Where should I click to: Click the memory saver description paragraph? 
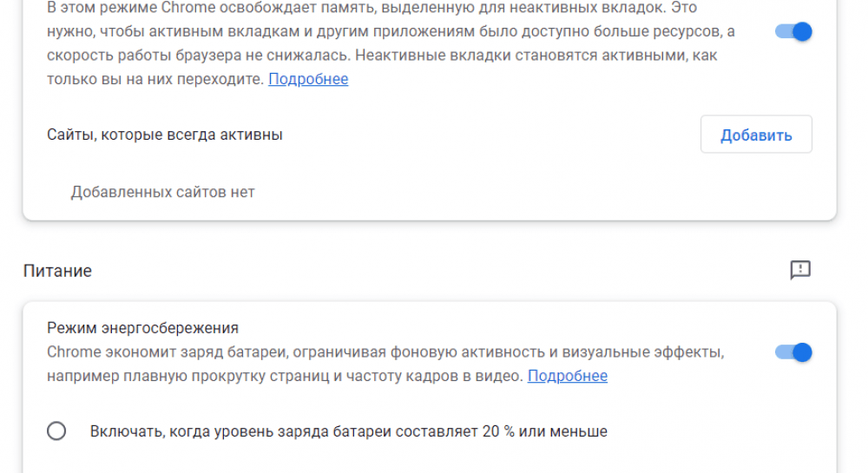pyautogui.click(x=382, y=43)
